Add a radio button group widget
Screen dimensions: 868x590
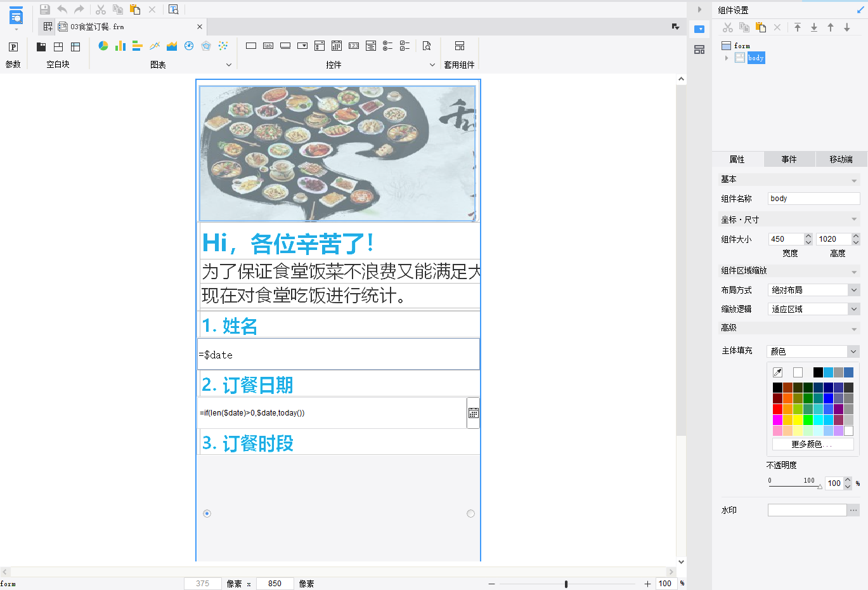tap(387, 46)
